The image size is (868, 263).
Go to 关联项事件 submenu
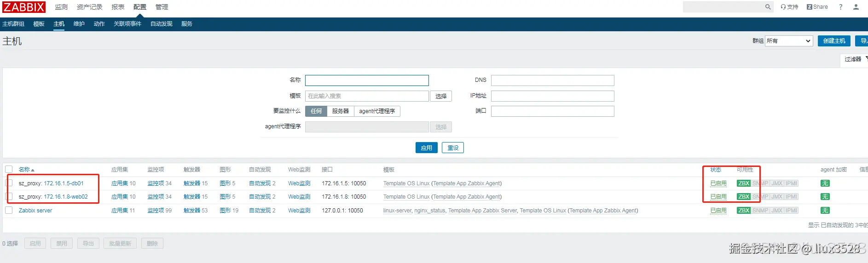127,24
